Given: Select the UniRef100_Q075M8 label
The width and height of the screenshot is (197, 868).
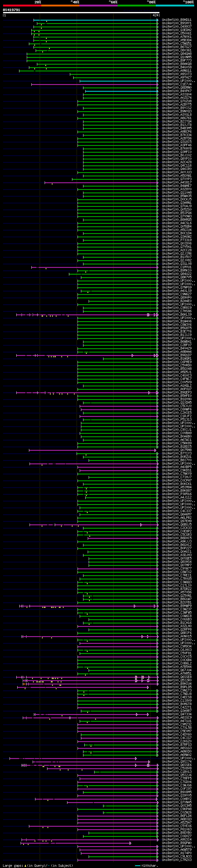Looking at the screenshot, I should point(176,450).
